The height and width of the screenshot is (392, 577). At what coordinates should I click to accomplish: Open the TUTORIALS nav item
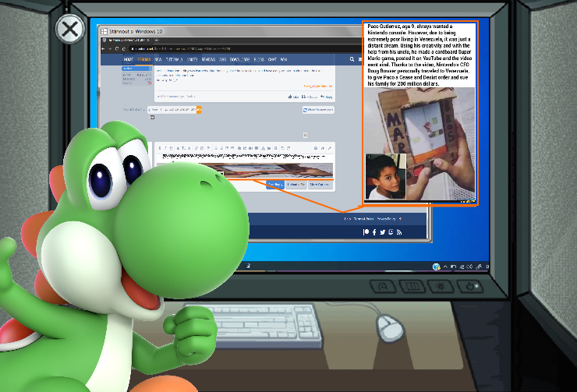point(174,59)
